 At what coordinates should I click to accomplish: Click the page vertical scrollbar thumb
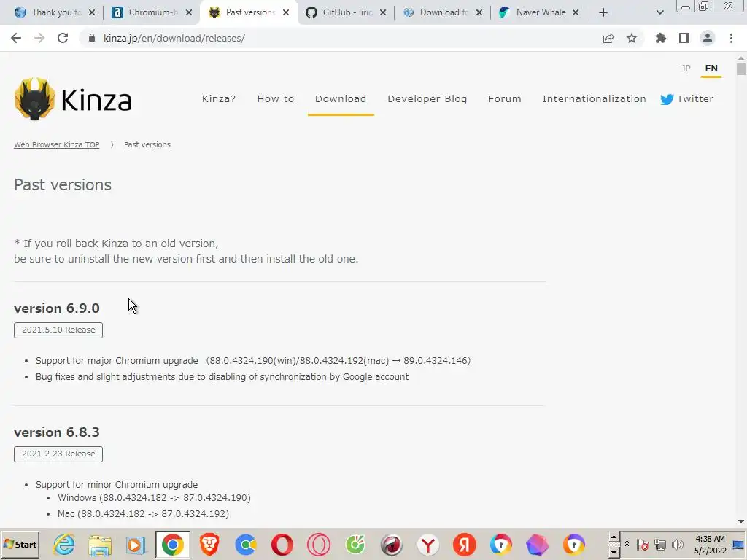(740, 69)
